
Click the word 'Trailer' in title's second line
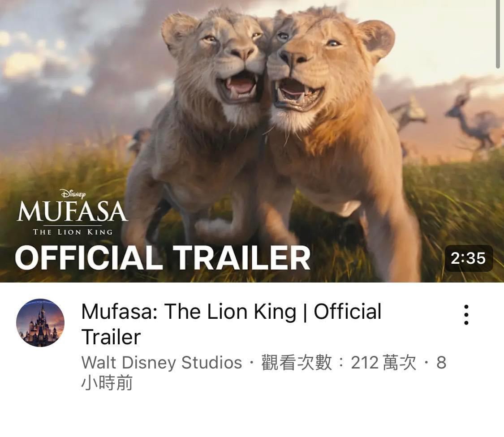coord(111,337)
